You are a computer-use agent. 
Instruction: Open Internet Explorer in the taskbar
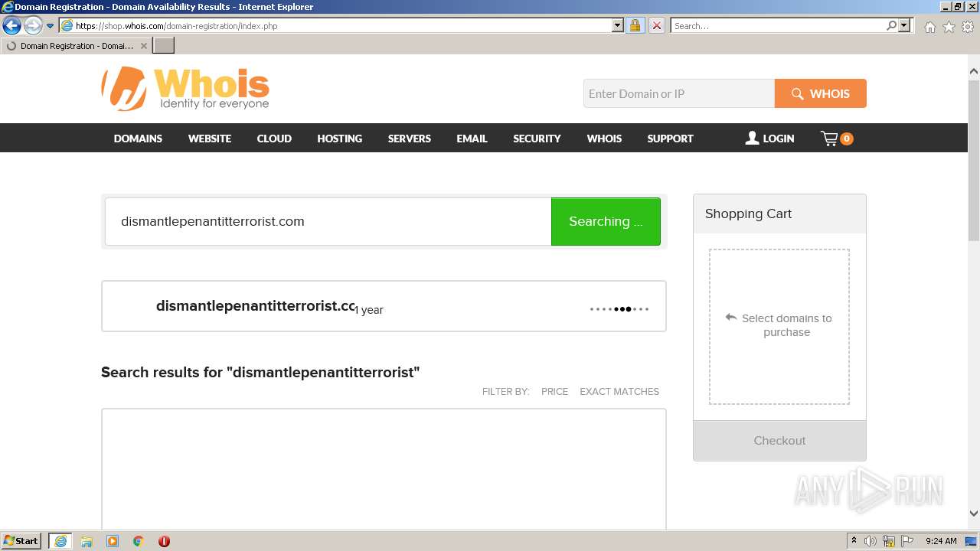pyautogui.click(x=60, y=541)
